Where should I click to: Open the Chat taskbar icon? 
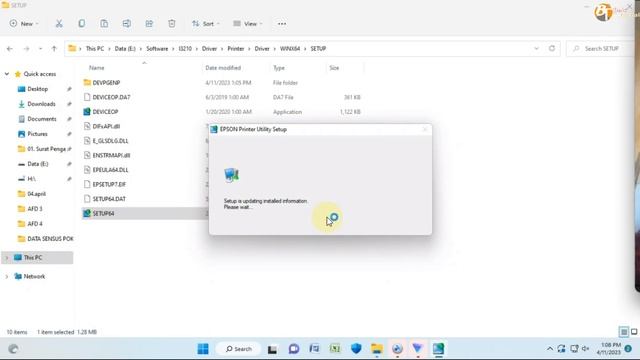pos(293,349)
